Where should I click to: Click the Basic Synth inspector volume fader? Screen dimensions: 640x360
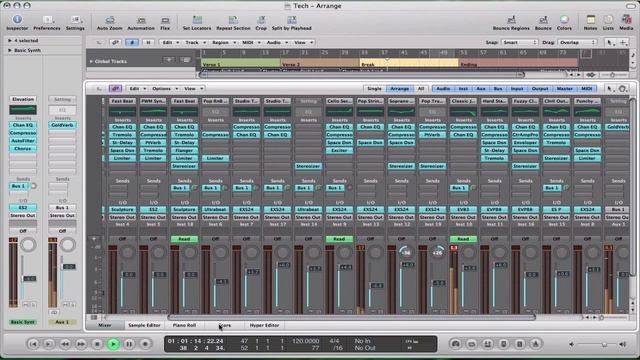29,279
